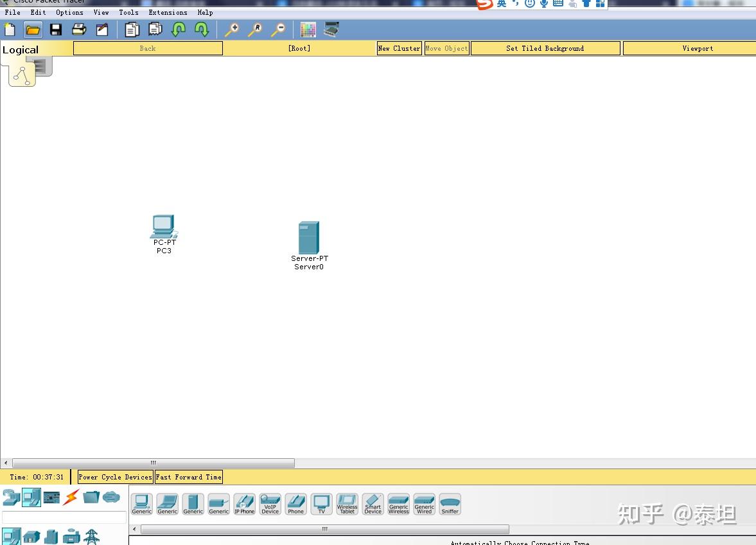Pick the Generic Printer device
Viewport: 756px width, 545px height.
coord(219,504)
